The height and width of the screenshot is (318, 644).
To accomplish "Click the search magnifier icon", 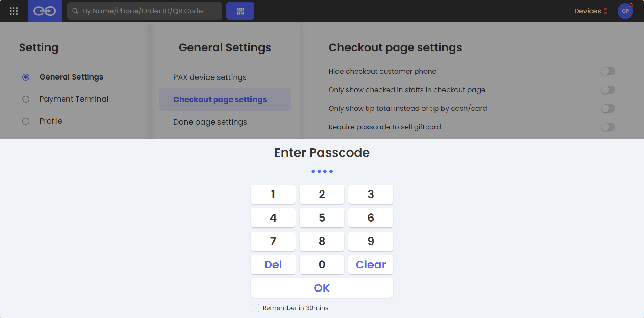I will 75,11.
